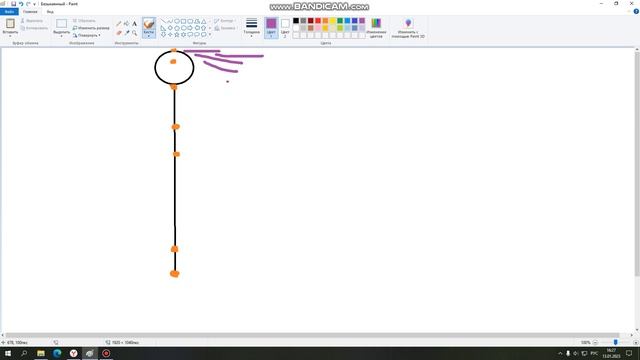
Task: Click the Brushes tool icon
Action: pyautogui.click(x=149, y=24)
